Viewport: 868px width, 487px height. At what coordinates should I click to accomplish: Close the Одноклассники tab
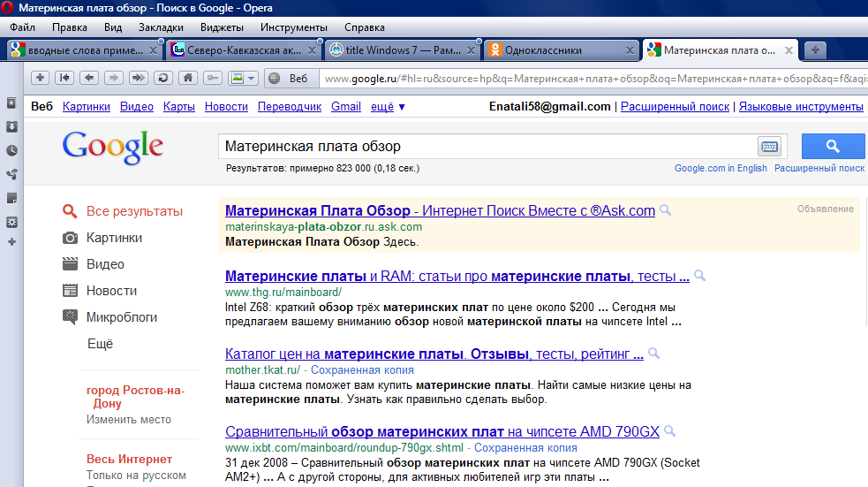pos(630,50)
